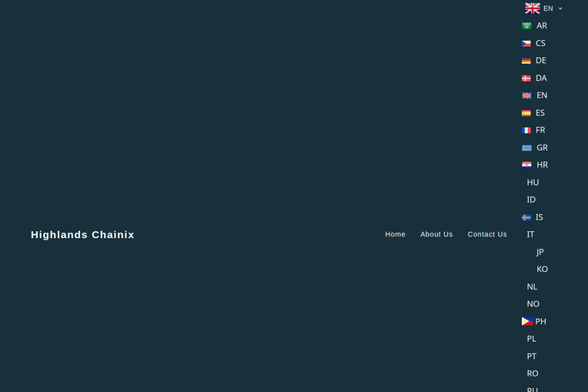Image resolution: width=588 pixels, height=392 pixels.
Task: Click the German flag icon
Action: point(526,61)
